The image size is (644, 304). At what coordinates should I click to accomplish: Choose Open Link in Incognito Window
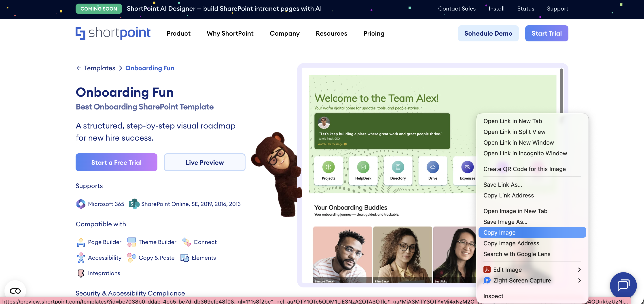pyautogui.click(x=532, y=153)
